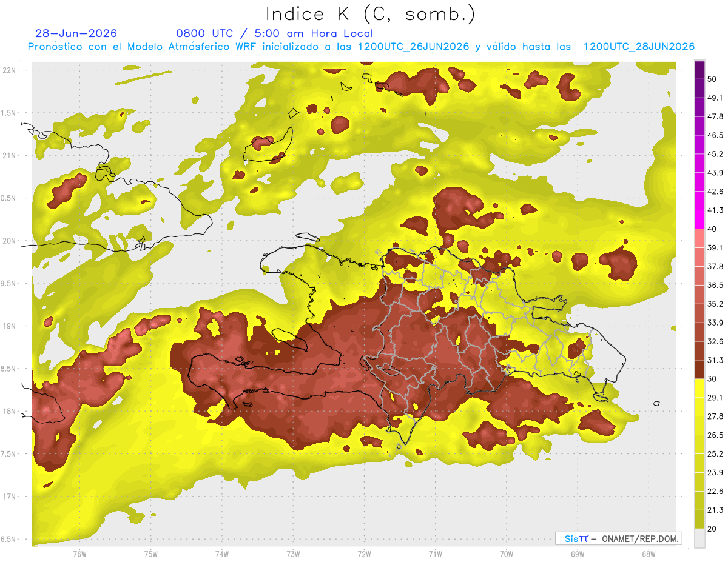
Task: Click the colorbar label '20' at the scale bottom
Action: 713,529
